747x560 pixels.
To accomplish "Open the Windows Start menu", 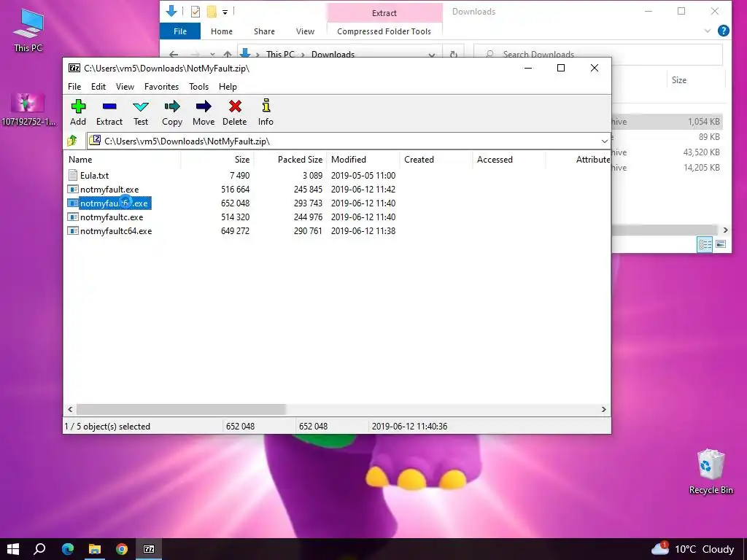I will point(13,549).
